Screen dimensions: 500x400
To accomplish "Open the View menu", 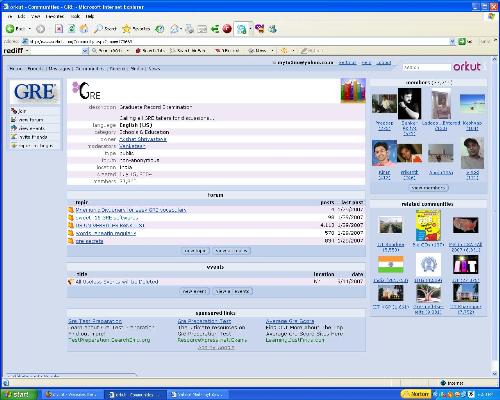I will coord(35,16).
